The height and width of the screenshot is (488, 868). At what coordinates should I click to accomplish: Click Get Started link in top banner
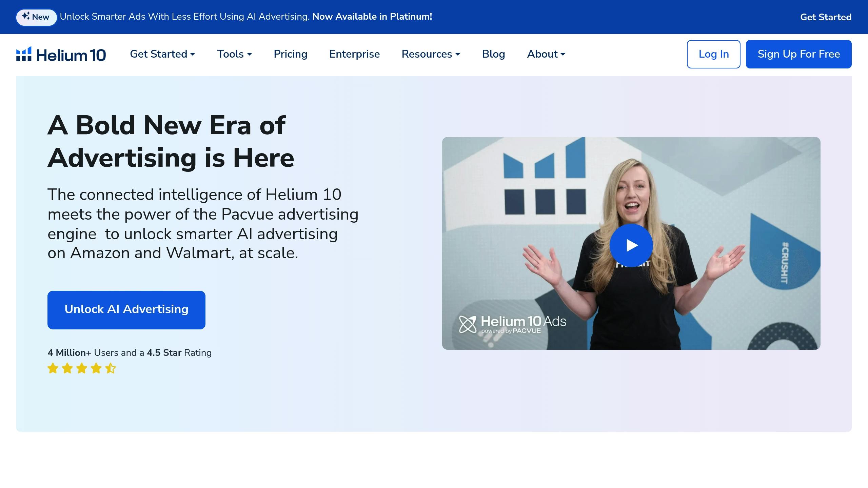click(x=826, y=17)
